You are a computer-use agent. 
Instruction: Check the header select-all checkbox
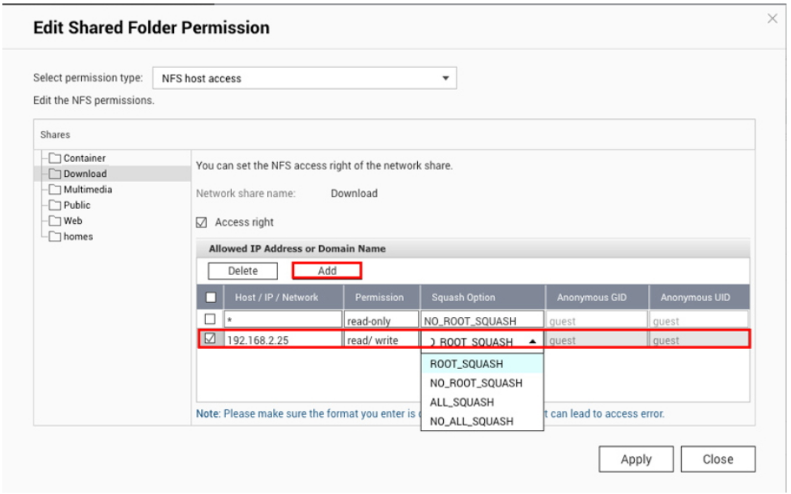211,298
